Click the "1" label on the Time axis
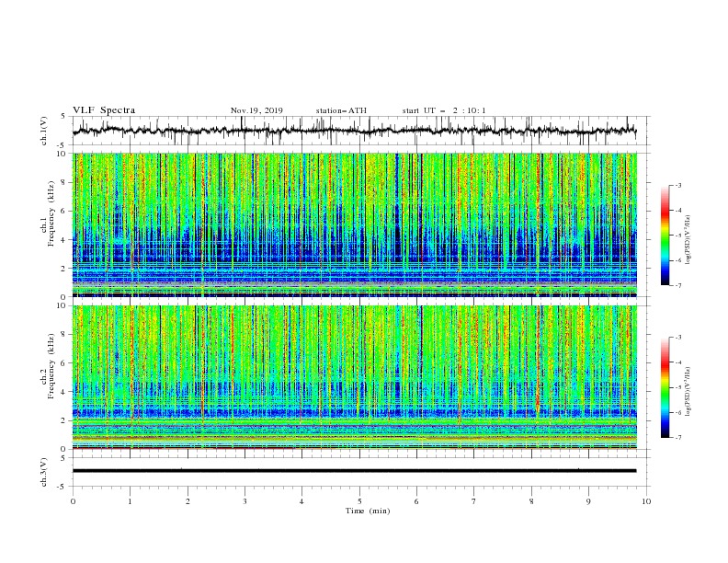Image resolution: width=728 pixels, height=563 pixels. 131,501
